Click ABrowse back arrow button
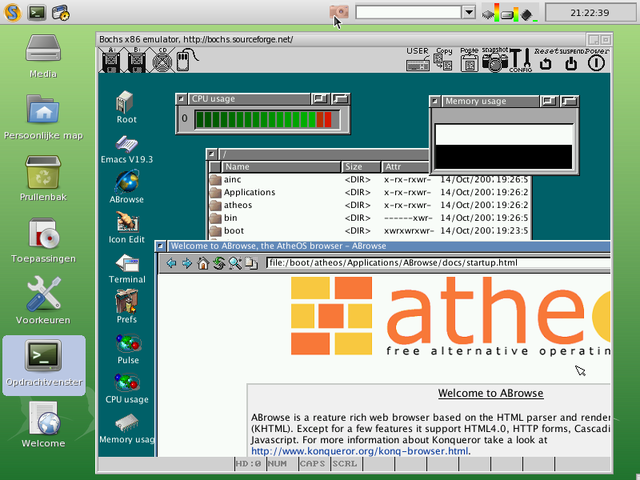640x480 pixels. pyautogui.click(x=171, y=263)
